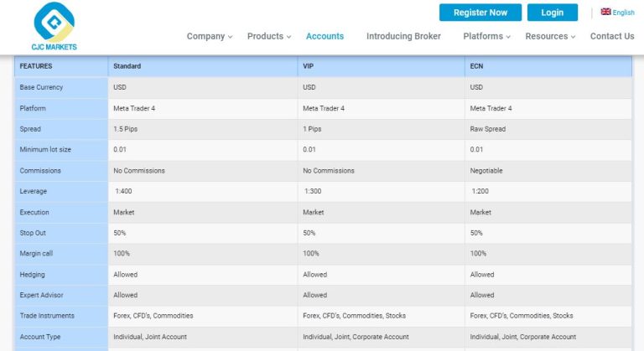Open the Introducing Broker page
The height and width of the screenshot is (351, 644).
pyautogui.click(x=403, y=36)
